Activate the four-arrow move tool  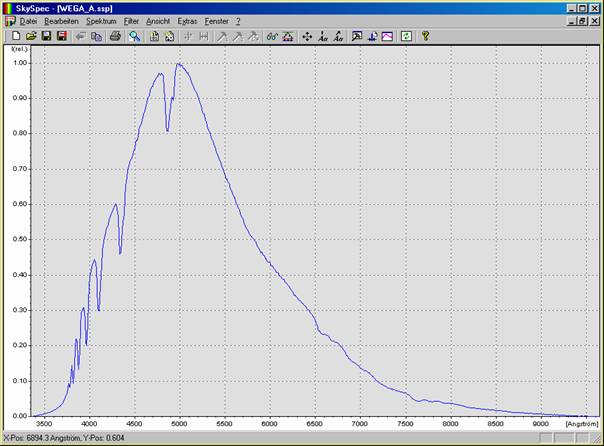pyautogui.click(x=307, y=36)
